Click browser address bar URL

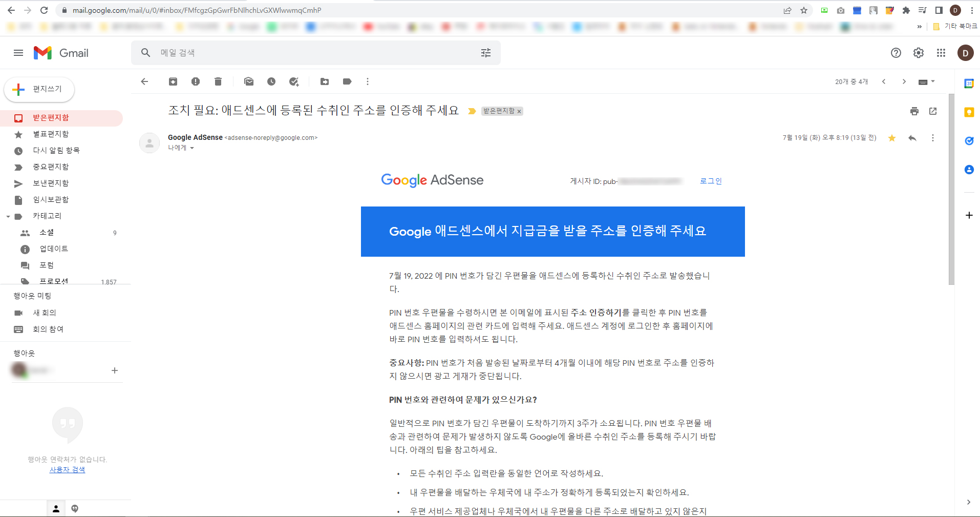[197, 10]
